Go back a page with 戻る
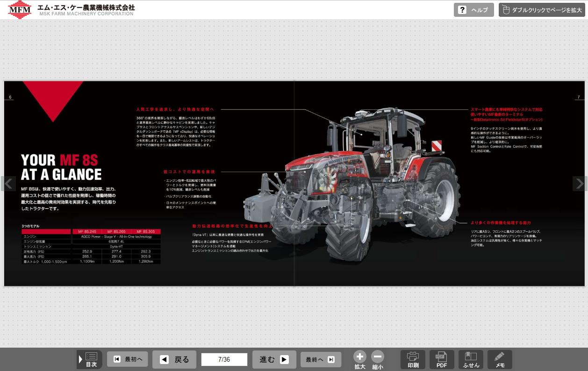 pos(174,359)
